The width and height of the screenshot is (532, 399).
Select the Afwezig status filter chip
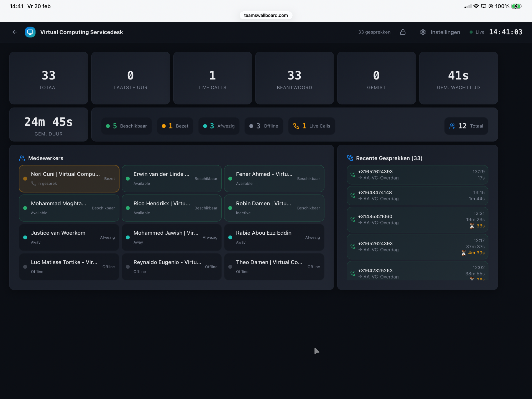(x=219, y=126)
